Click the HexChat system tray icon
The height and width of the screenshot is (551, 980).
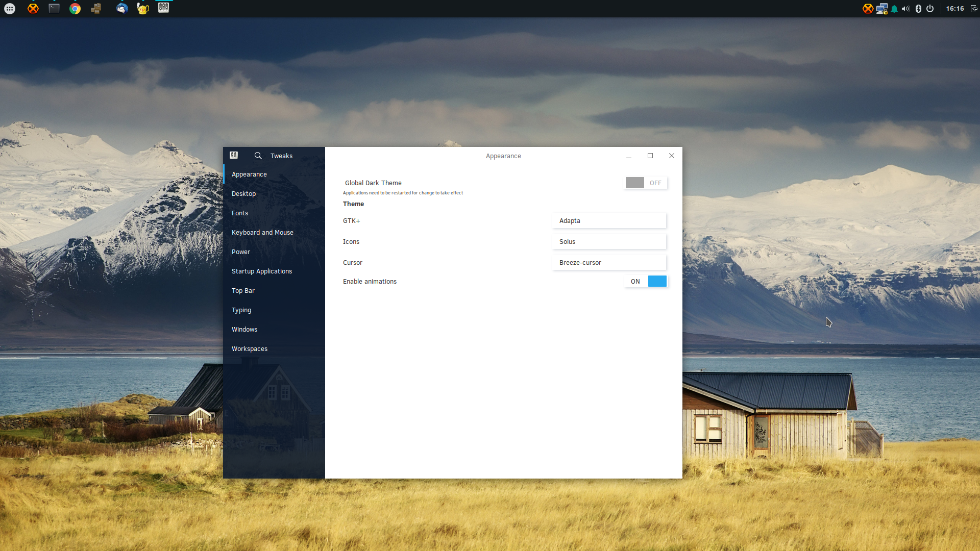(x=868, y=9)
